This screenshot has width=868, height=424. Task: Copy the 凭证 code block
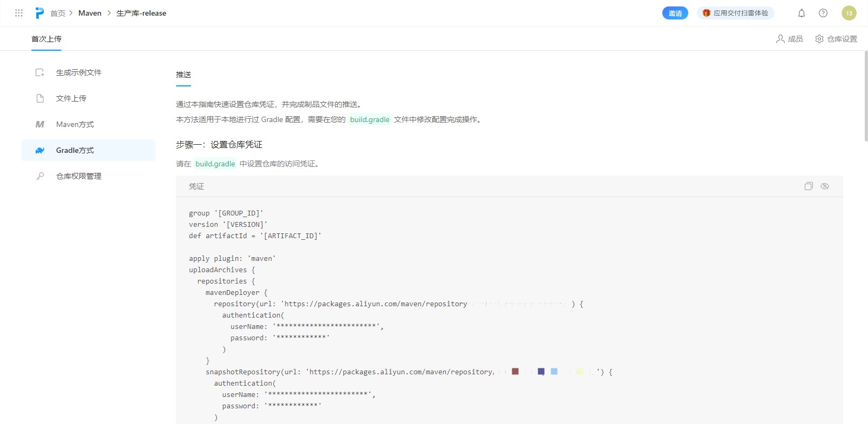coord(809,186)
